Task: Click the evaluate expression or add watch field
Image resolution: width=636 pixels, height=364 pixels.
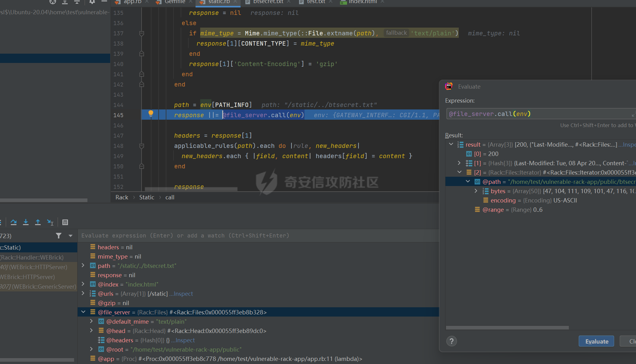Action: coord(258,236)
